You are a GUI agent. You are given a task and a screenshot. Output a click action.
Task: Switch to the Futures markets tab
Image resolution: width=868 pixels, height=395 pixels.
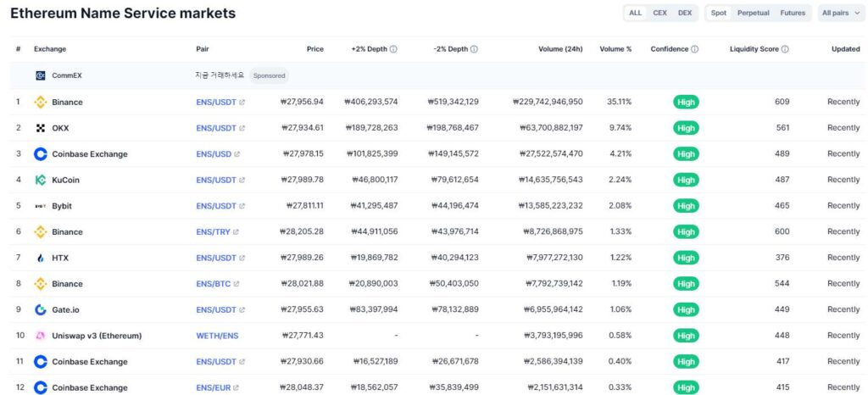[793, 13]
